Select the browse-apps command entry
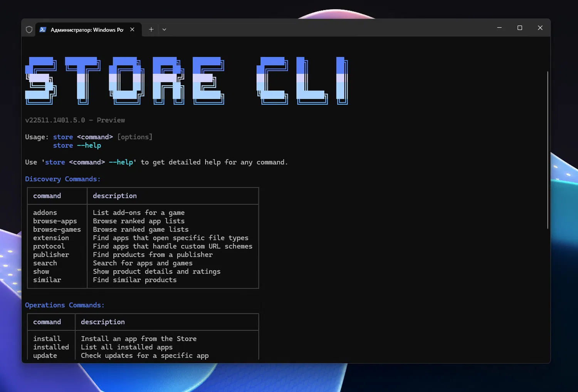The image size is (578, 392). [x=55, y=221]
